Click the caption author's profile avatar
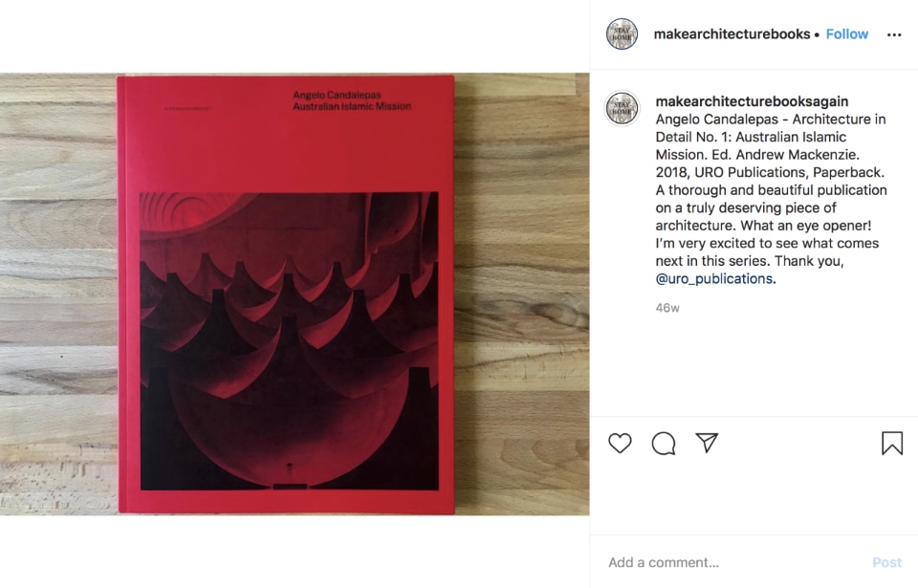This screenshot has width=918, height=588. 622,108
